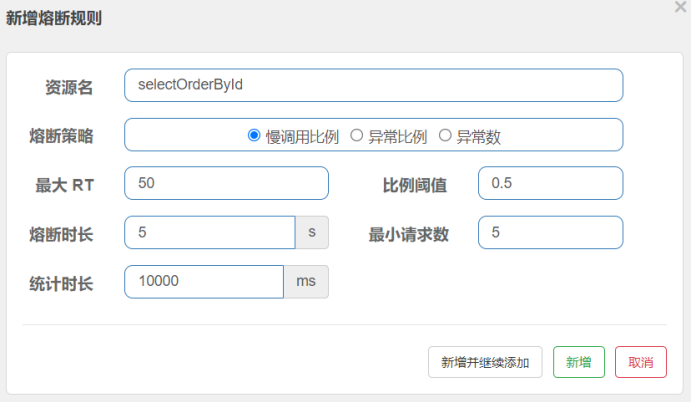The height and width of the screenshot is (403, 692).
Task: Click the 统计时长 label
Action: pos(61,284)
